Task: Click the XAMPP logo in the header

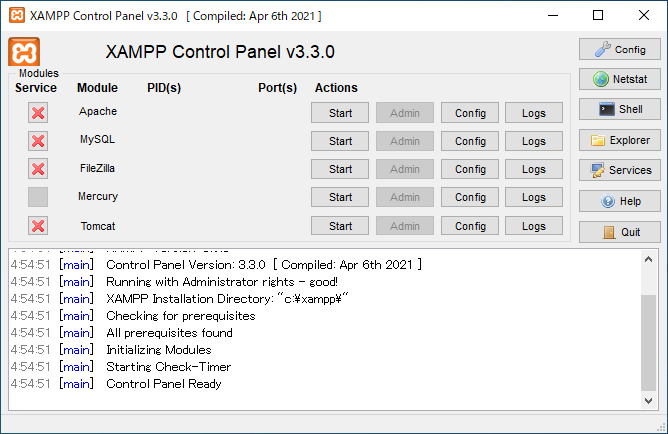Action: coord(24,52)
